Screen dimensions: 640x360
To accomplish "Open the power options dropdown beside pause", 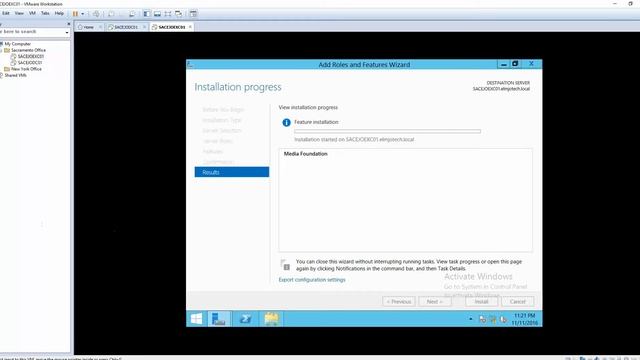I will 82,14.
